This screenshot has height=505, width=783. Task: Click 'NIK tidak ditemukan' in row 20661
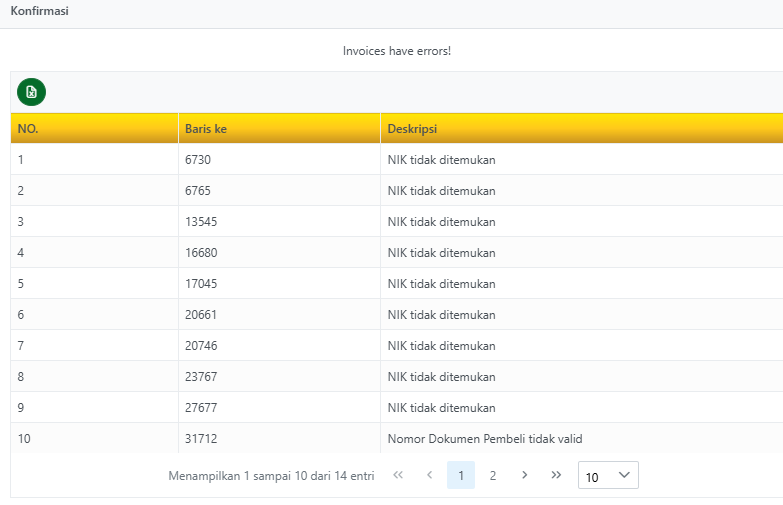tap(441, 315)
